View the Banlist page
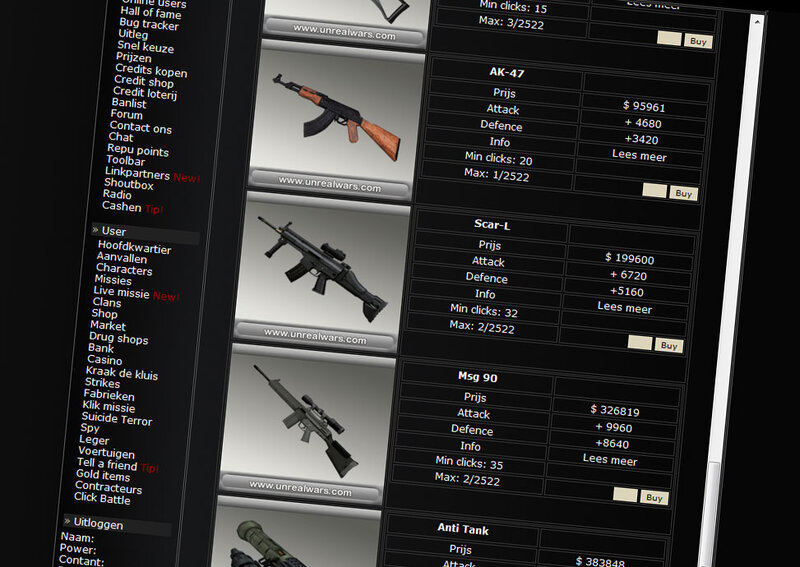 [129, 103]
